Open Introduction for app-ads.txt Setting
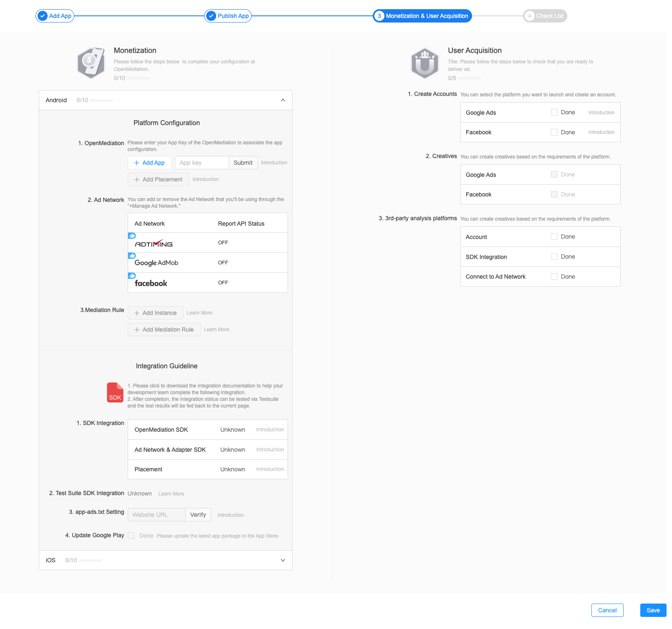 click(231, 515)
